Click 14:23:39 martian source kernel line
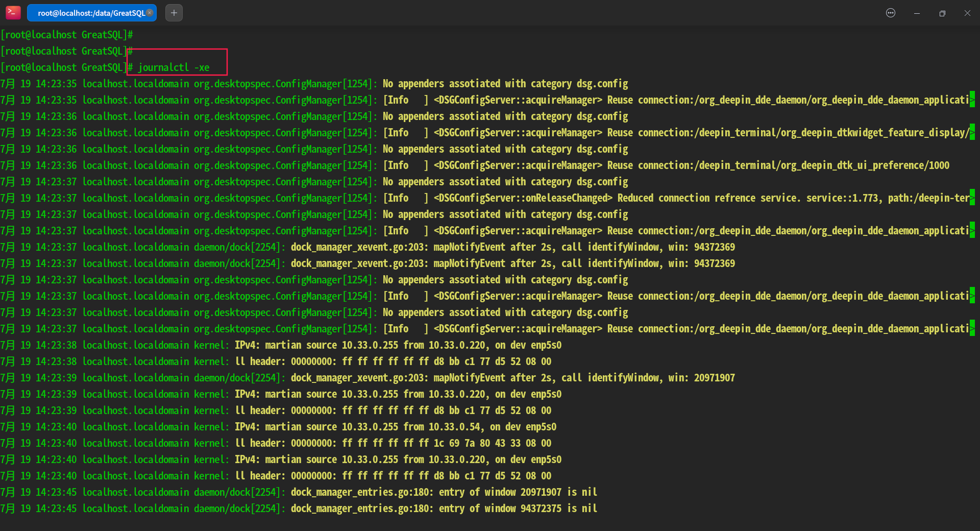 point(281,394)
